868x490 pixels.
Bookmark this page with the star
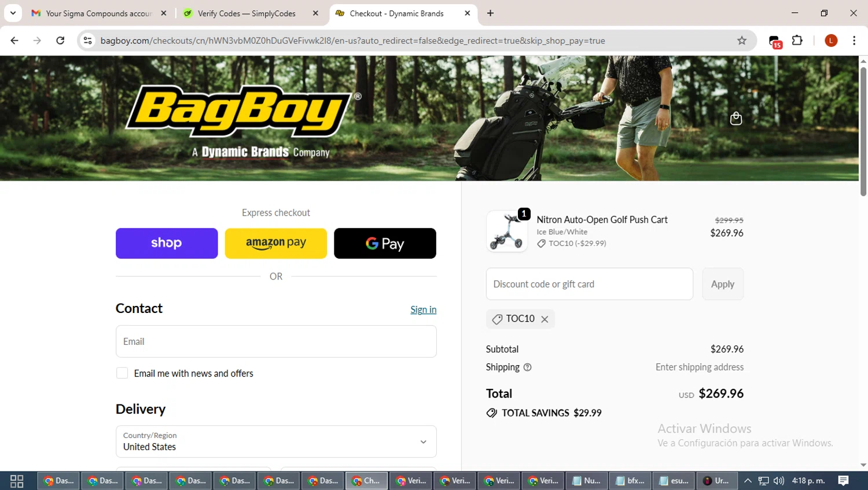tap(742, 40)
